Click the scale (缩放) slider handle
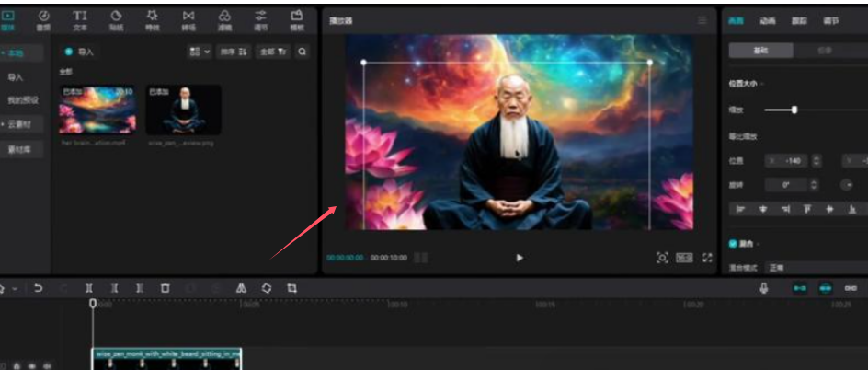Screen dimensions: 868x370 [x=794, y=110]
